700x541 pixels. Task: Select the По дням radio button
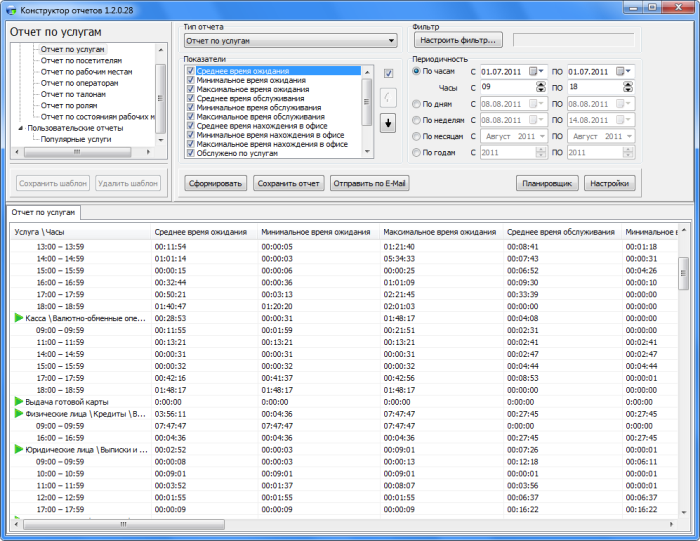pos(416,104)
